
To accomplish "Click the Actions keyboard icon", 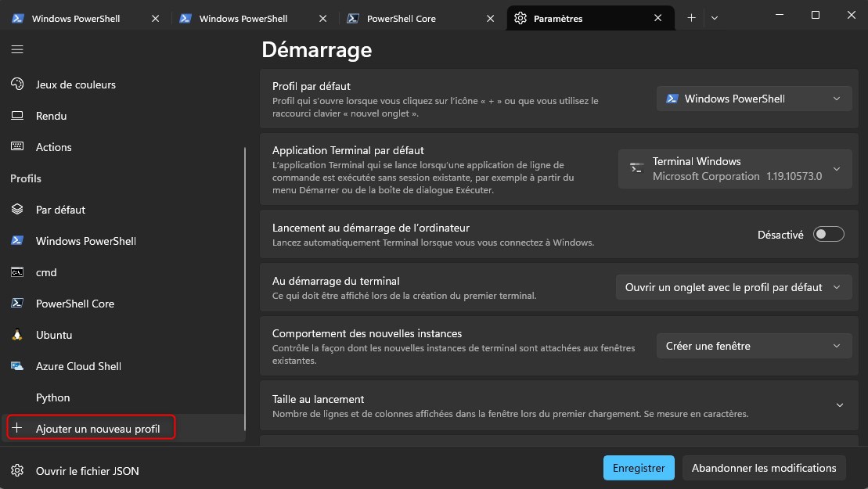I will [x=17, y=147].
